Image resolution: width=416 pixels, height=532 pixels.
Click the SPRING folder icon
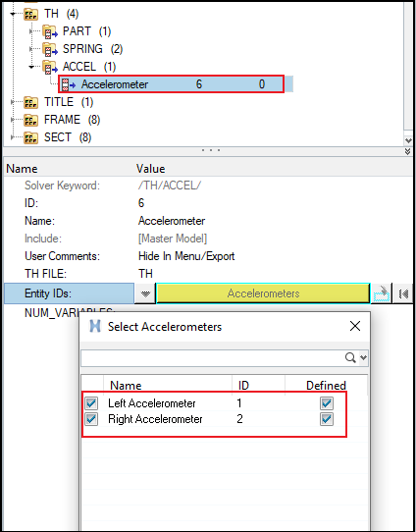click(x=50, y=49)
